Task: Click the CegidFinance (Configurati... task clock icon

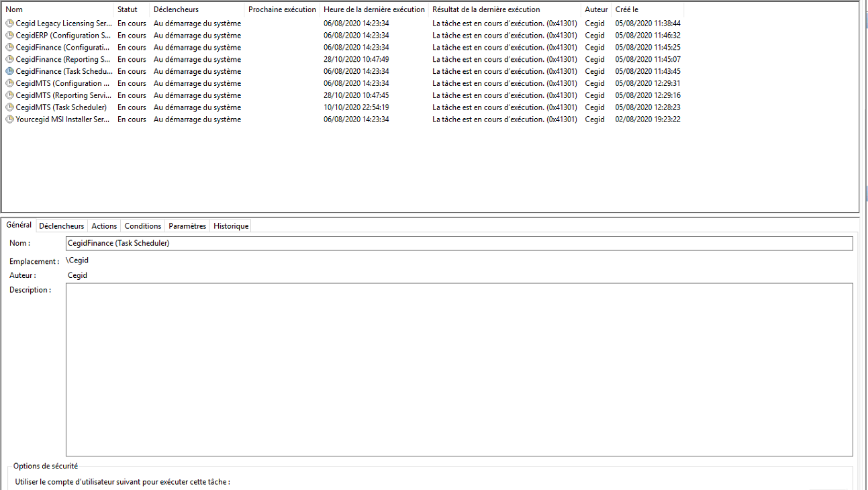Action: (x=10, y=48)
